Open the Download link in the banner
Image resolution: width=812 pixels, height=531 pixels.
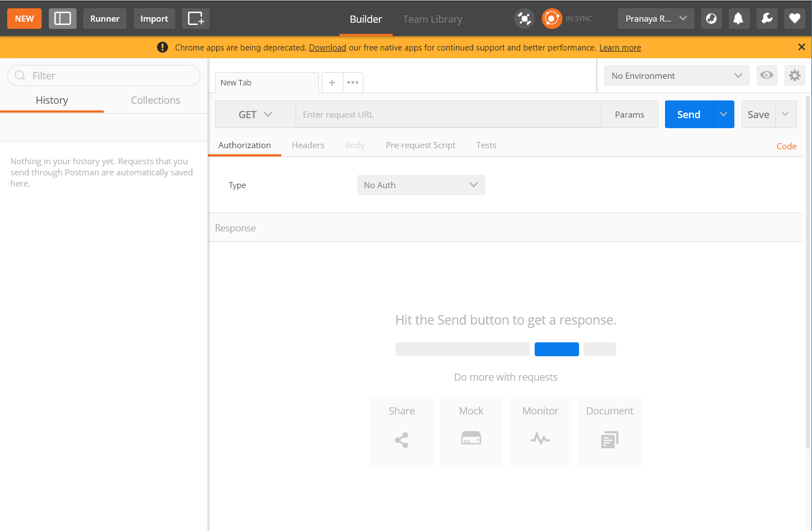click(x=327, y=47)
